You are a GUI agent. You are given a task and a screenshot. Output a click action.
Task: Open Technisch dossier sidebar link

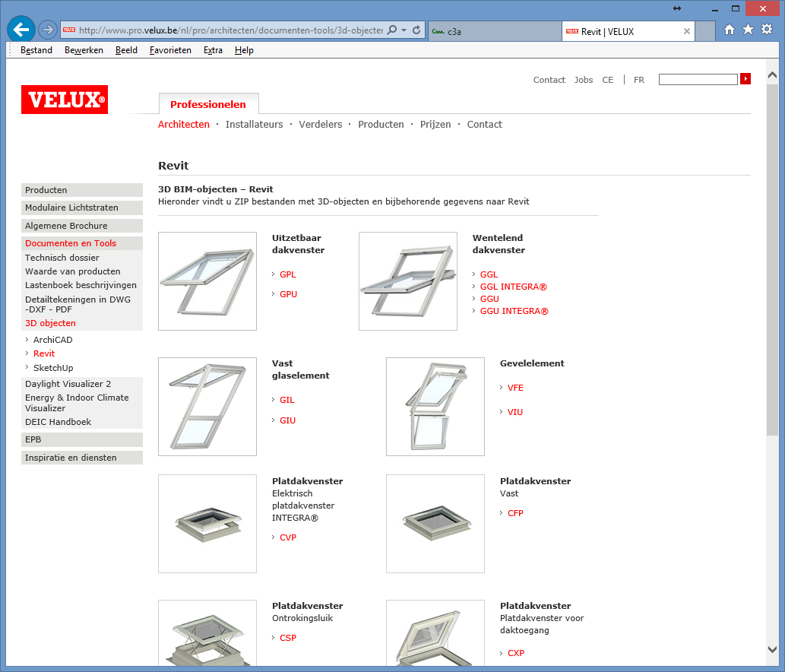pyautogui.click(x=62, y=258)
